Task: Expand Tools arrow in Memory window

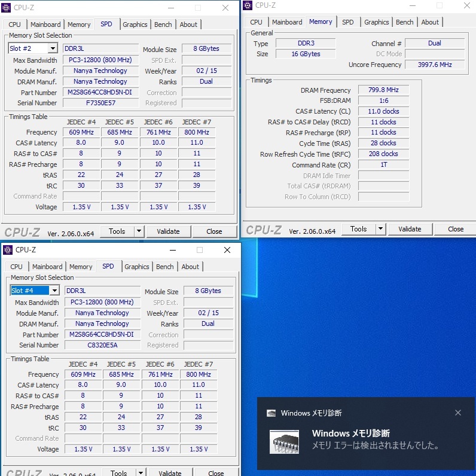Action: [381, 229]
